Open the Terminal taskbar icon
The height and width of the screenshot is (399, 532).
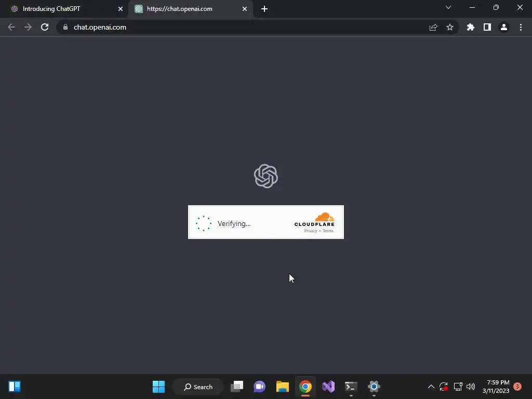351,387
